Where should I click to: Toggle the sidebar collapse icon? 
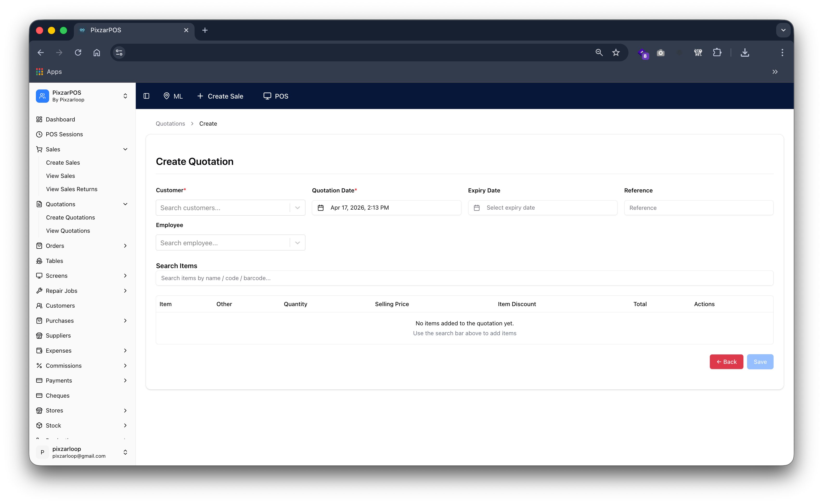coord(146,96)
